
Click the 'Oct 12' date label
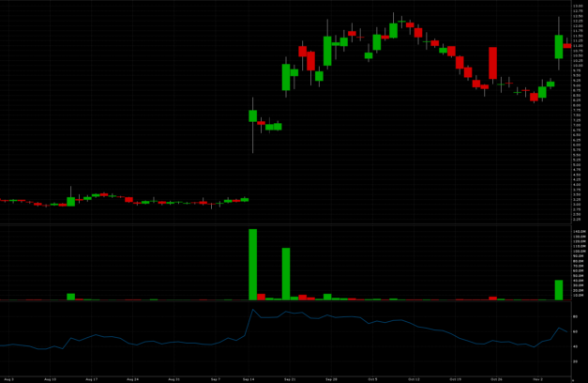click(414, 378)
